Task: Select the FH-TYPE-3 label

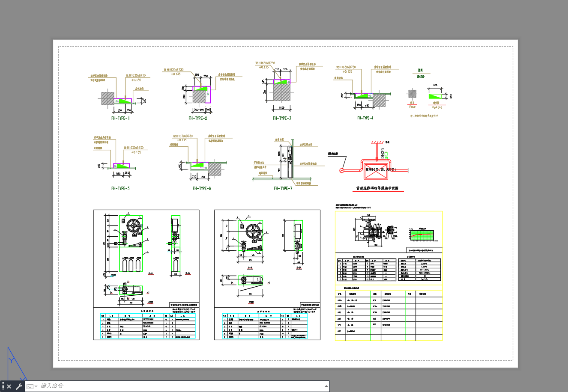Action: click(282, 118)
